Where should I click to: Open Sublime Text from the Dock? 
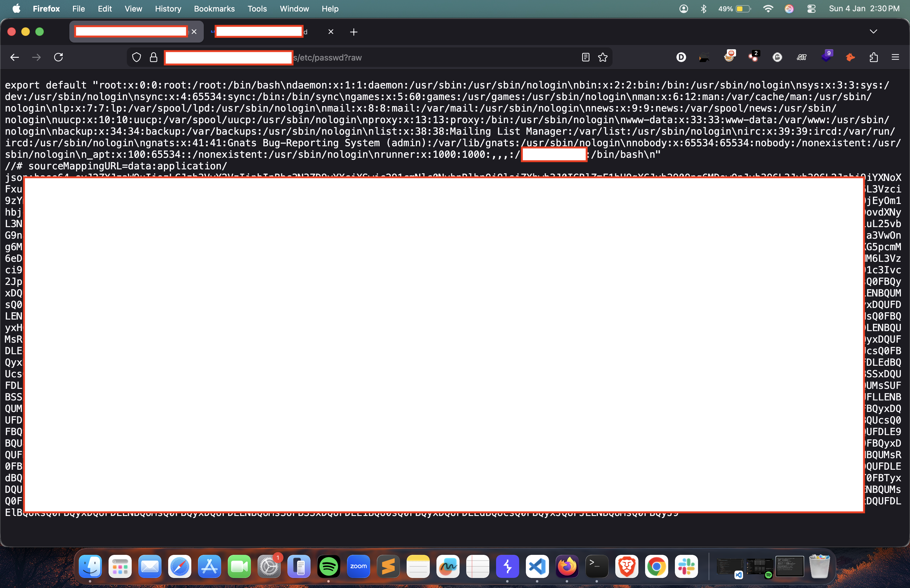coord(388,566)
